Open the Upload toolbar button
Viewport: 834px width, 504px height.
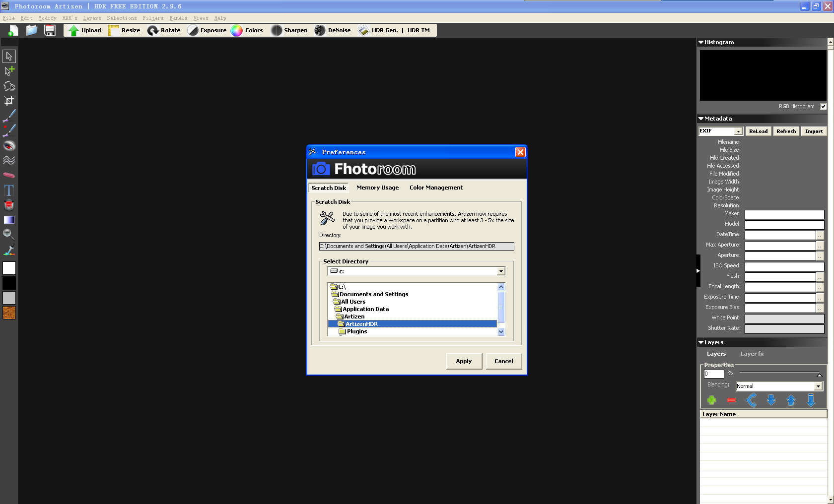[x=85, y=30]
